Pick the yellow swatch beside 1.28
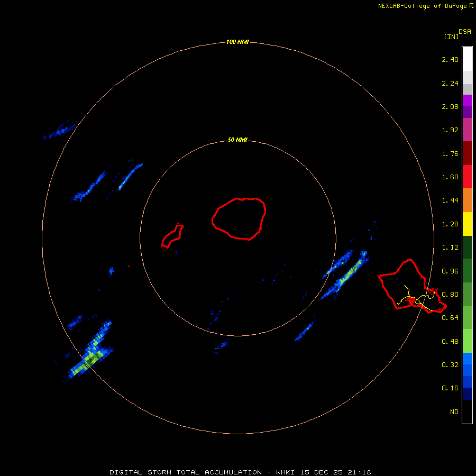 click(x=467, y=224)
